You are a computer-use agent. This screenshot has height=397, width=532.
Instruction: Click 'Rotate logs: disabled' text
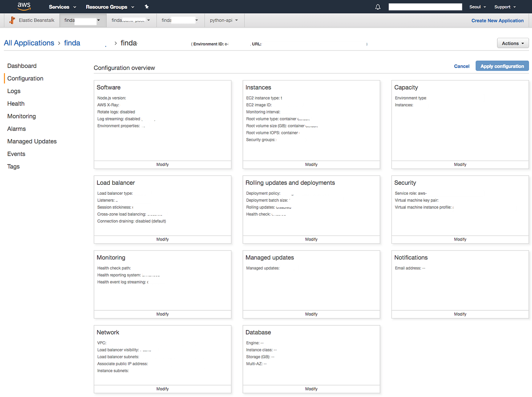pyautogui.click(x=116, y=112)
